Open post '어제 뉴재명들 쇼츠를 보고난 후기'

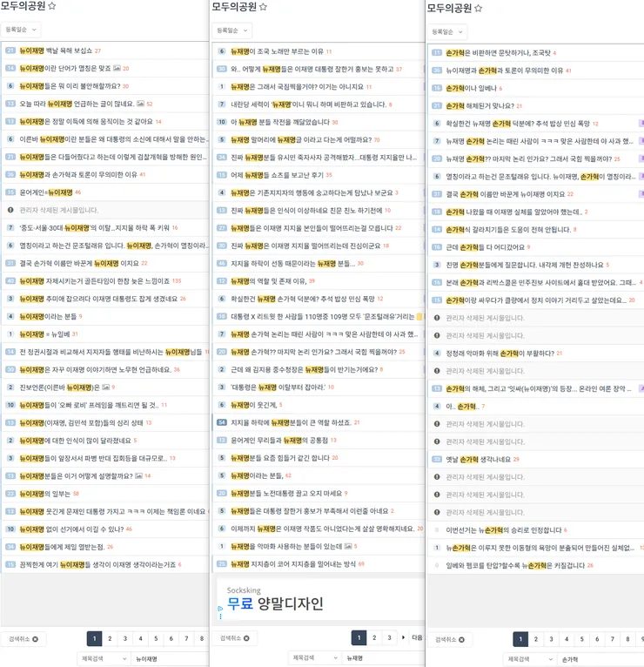tap(277, 175)
